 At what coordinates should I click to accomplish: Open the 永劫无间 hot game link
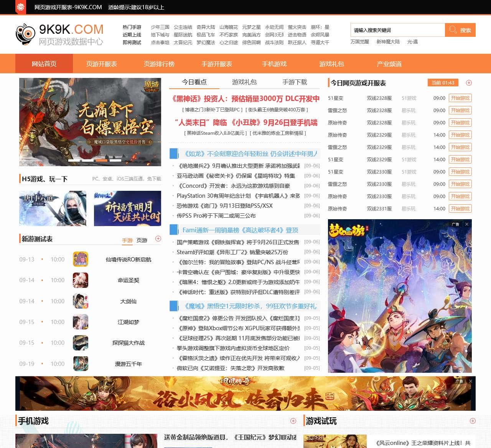[x=274, y=27]
